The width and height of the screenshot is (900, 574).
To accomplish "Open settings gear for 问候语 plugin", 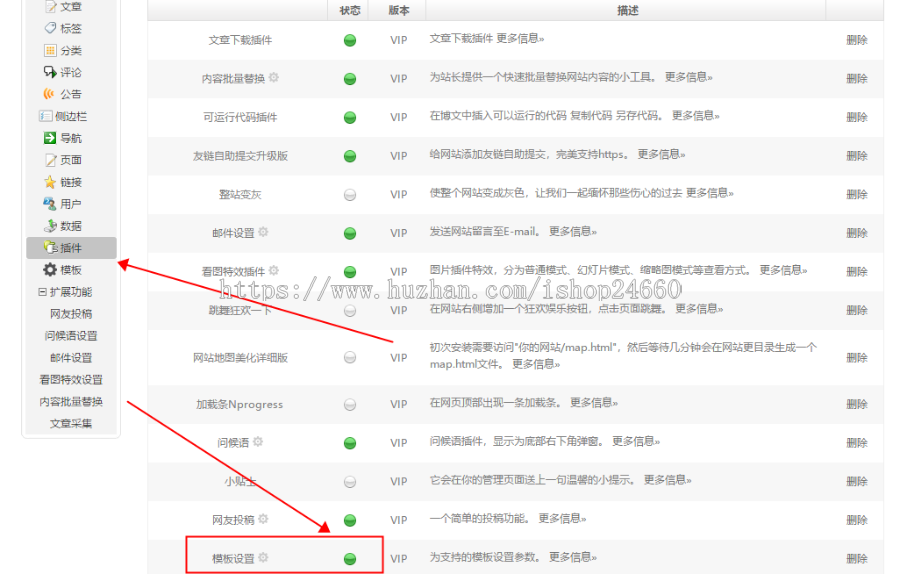I will 258,441.
